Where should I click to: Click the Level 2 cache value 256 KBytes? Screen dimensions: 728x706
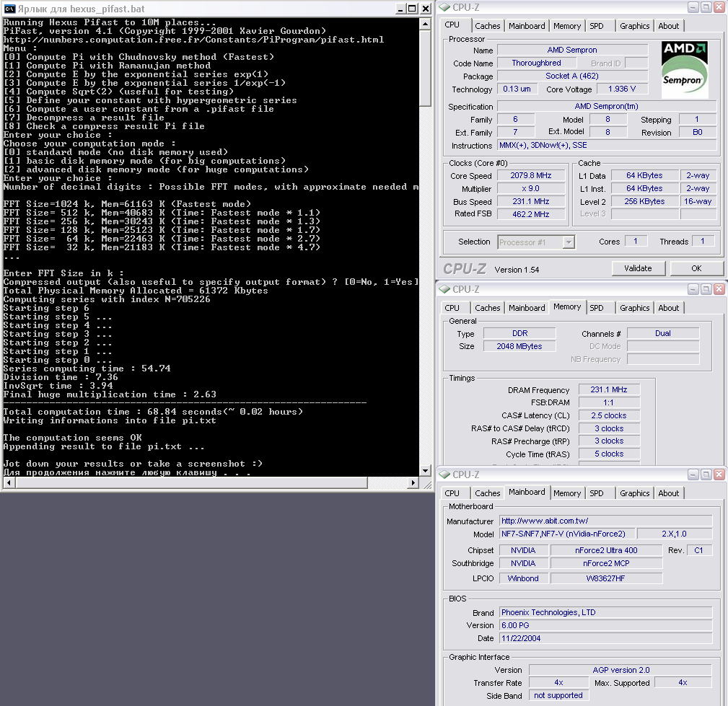point(644,201)
